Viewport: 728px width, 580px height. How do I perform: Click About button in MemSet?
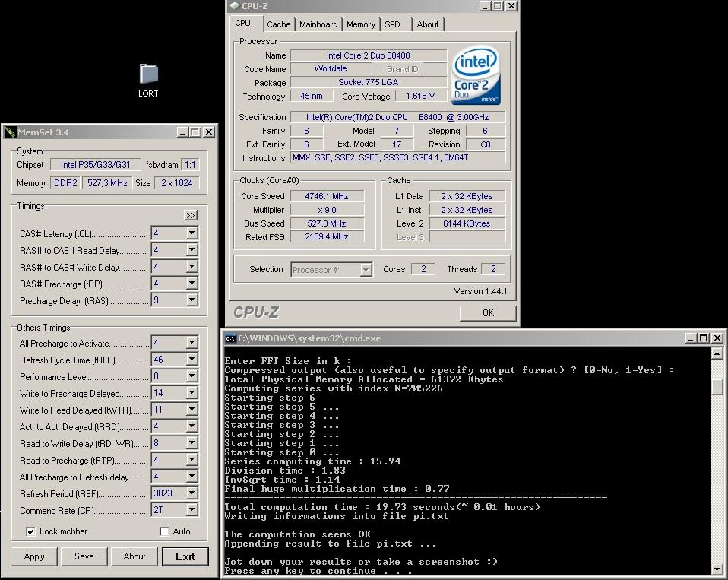point(135,556)
